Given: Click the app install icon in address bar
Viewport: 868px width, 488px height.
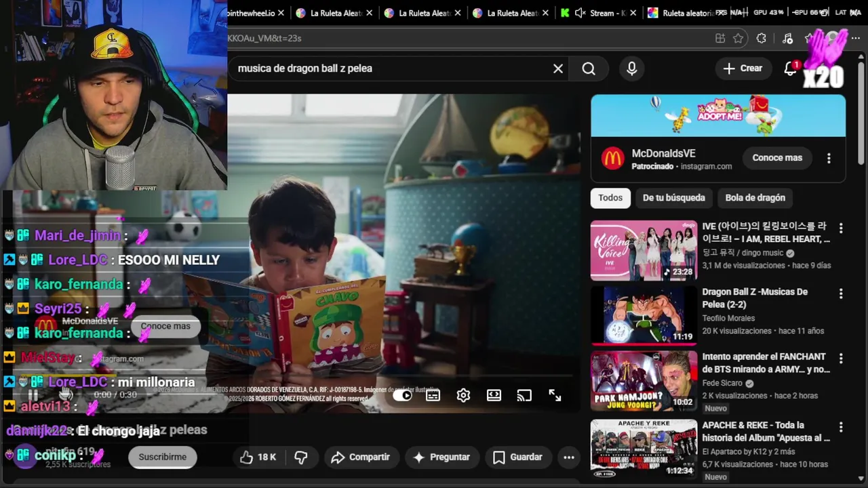Looking at the screenshot, I should 720,39.
